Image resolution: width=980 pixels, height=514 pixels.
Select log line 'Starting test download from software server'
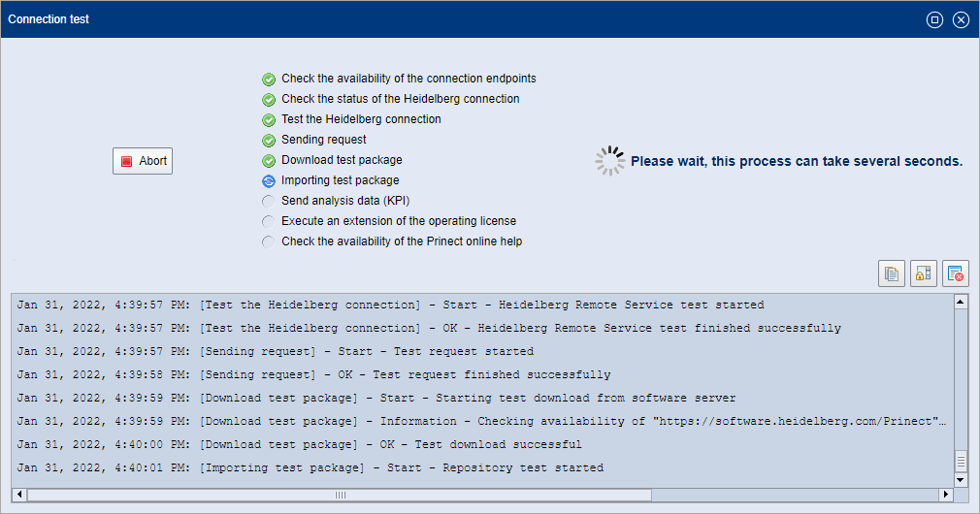coord(376,398)
